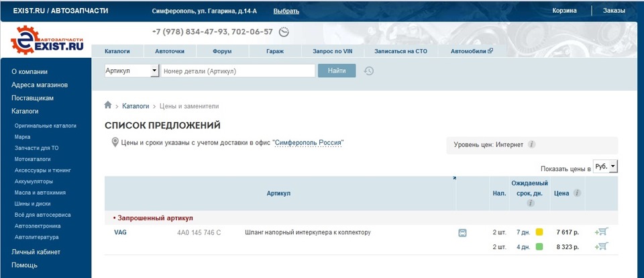Open the Форум tab
Screen dimensions: 644x278
click(222, 52)
